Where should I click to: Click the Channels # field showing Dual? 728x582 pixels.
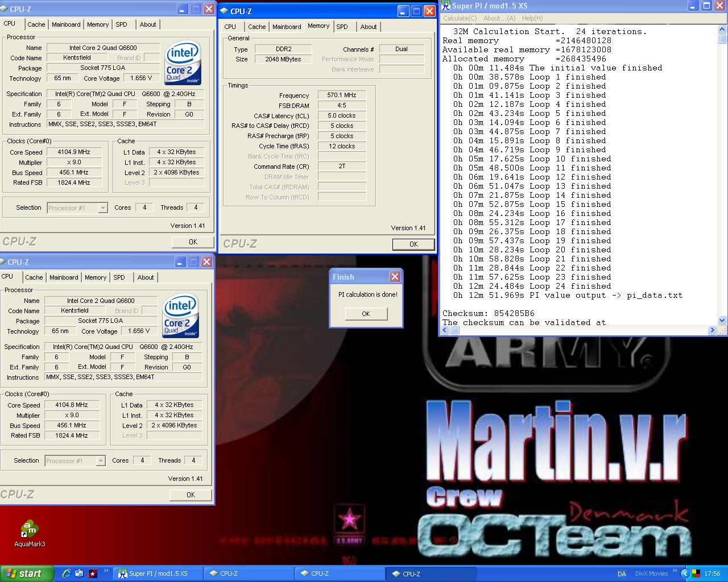tap(402, 49)
